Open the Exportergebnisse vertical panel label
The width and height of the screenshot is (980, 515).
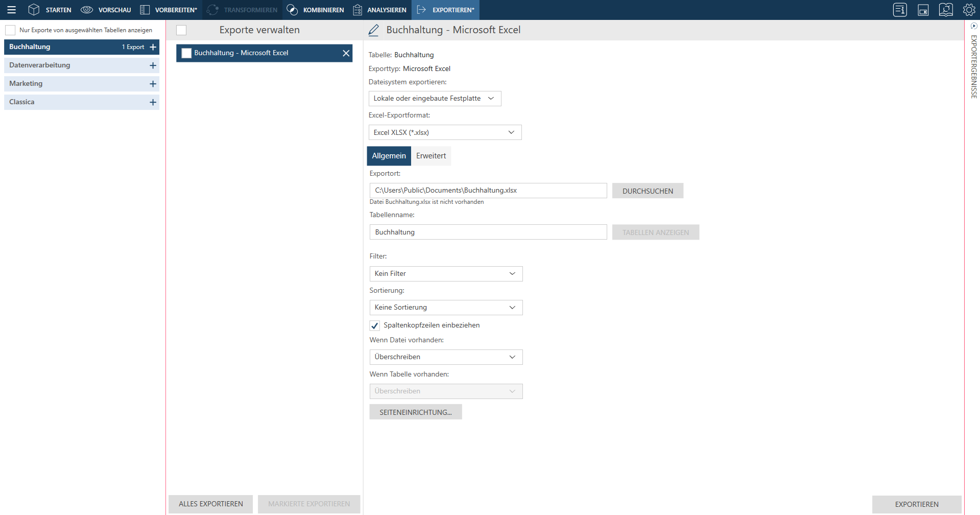974,67
